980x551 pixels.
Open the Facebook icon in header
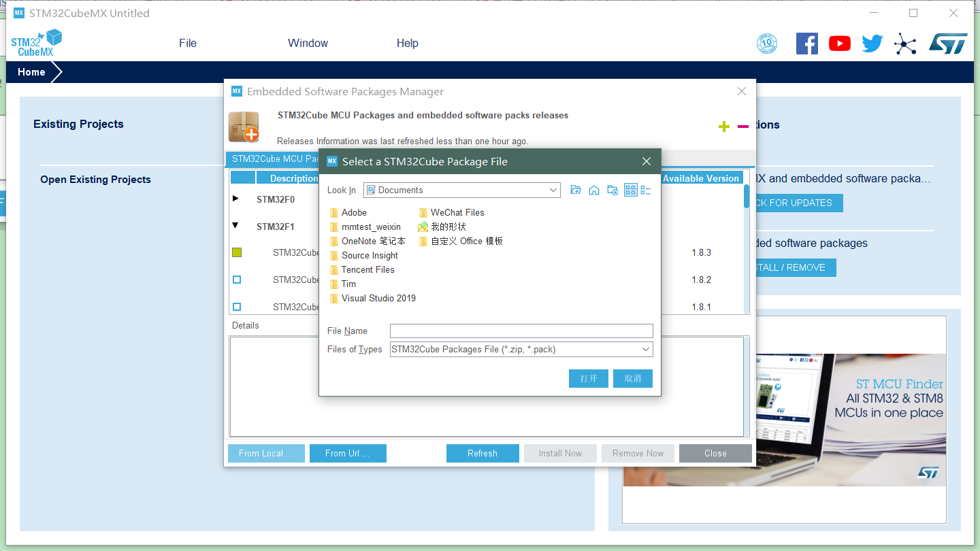[x=807, y=44]
